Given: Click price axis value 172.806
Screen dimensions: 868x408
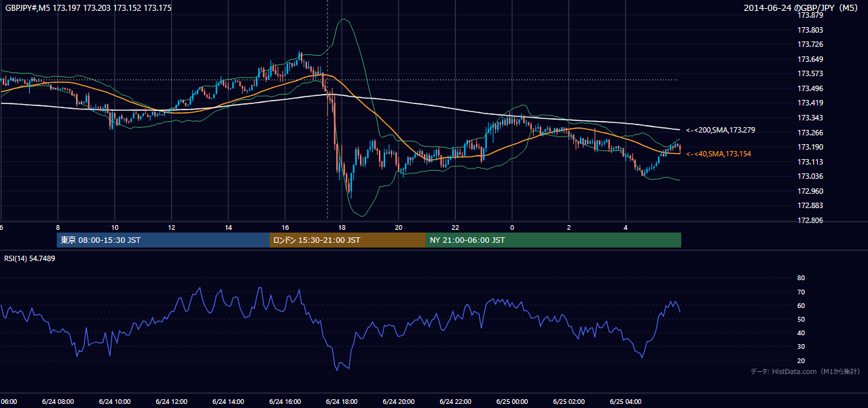Looking at the screenshot, I should click(x=810, y=221).
